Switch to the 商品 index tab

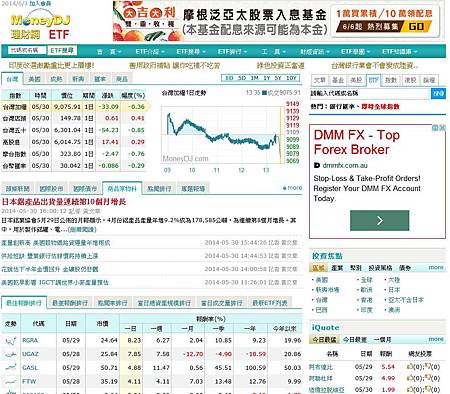coord(122,79)
